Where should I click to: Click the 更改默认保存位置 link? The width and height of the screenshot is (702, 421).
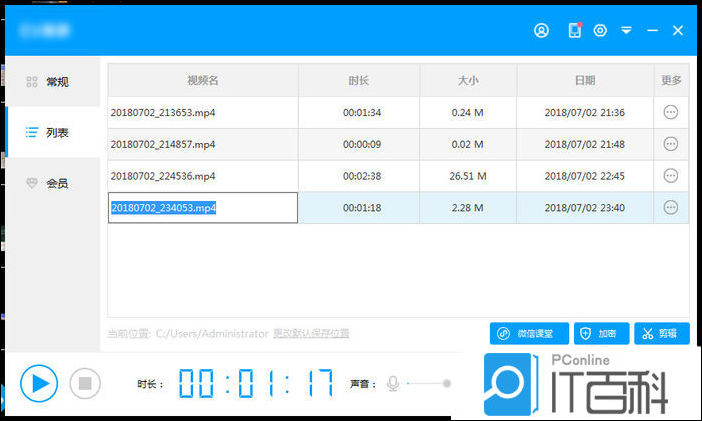pos(311,333)
